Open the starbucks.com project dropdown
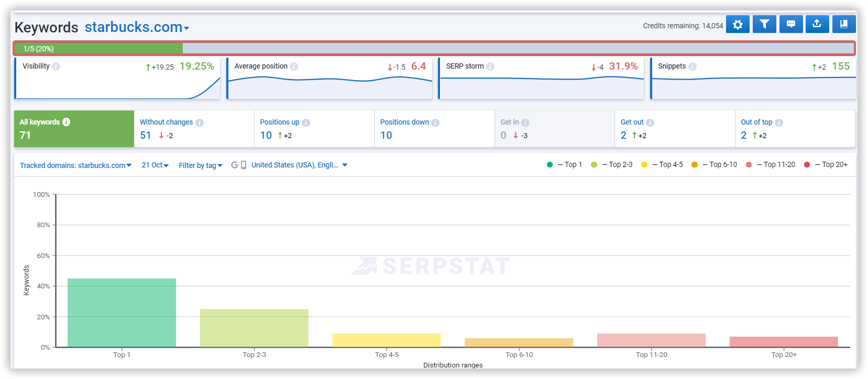The image size is (868, 379). click(x=137, y=27)
